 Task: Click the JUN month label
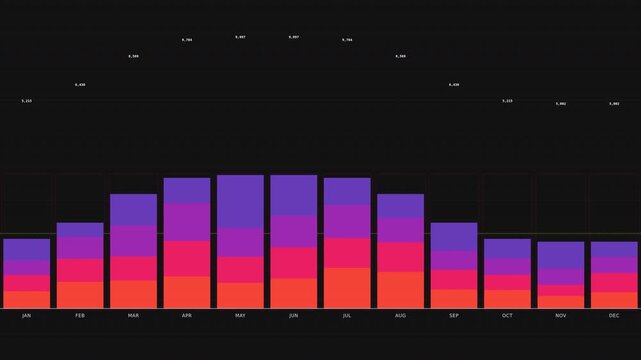[294, 315]
